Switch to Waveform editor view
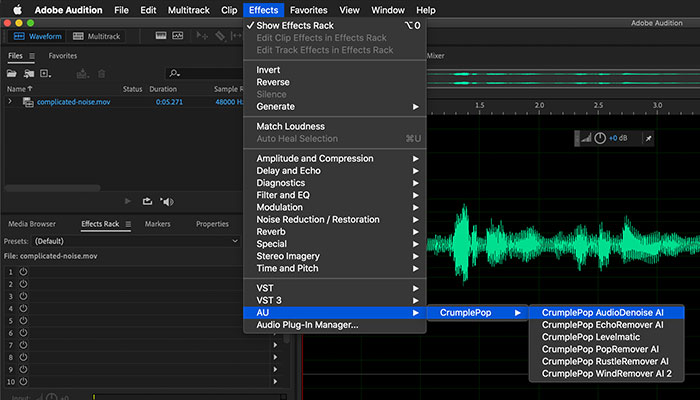 pos(38,36)
